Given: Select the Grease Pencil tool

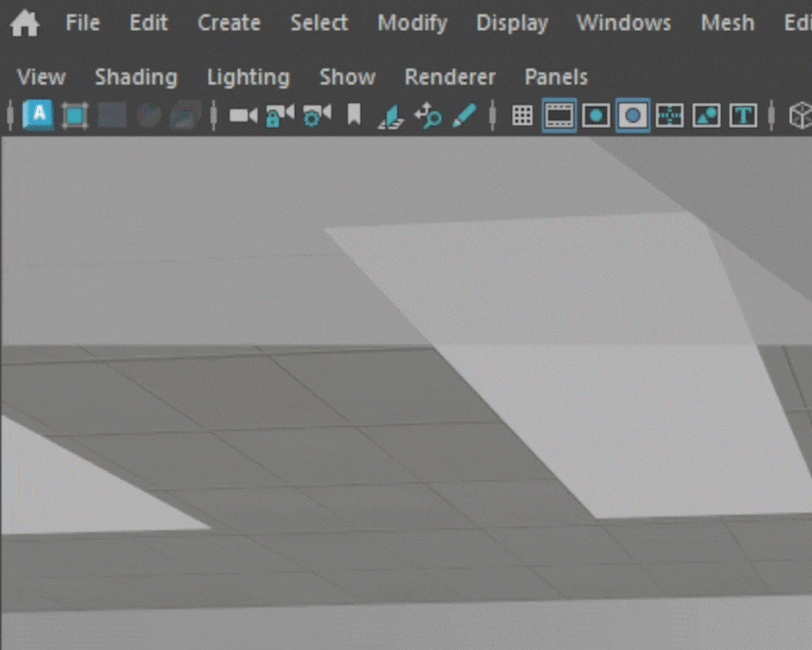Looking at the screenshot, I should [464, 115].
